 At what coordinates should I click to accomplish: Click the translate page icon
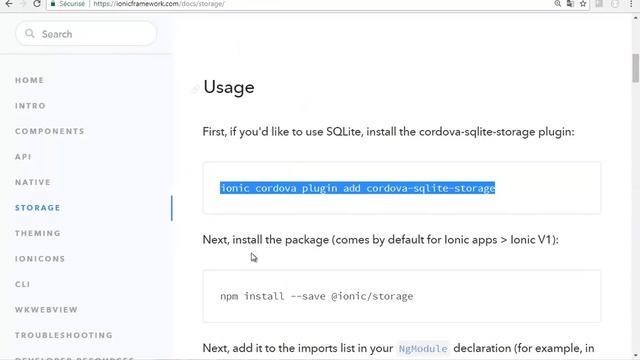click(570, 4)
